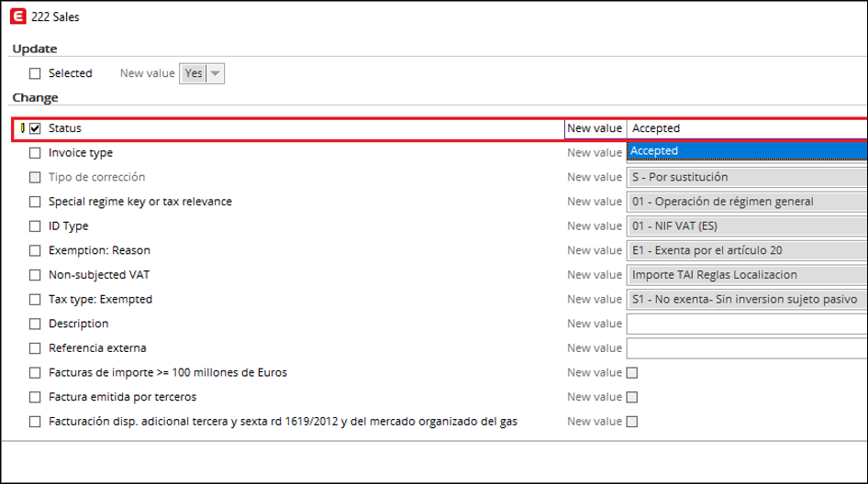Open the S - Por sustitución dropdown
The width and height of the screenshot is (868, 484).
click(x=745, y=177)
